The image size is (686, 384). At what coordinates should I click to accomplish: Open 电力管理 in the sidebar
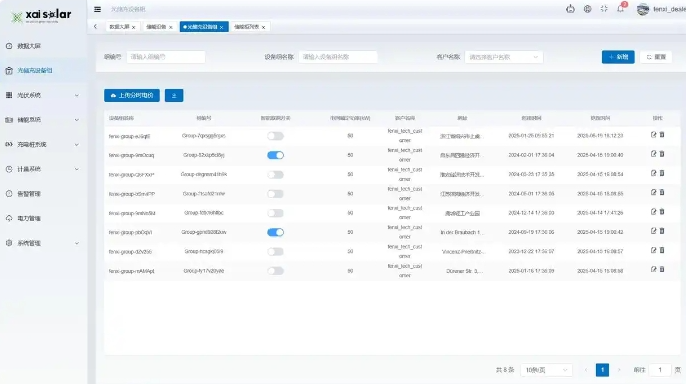[x=29, y=218]
